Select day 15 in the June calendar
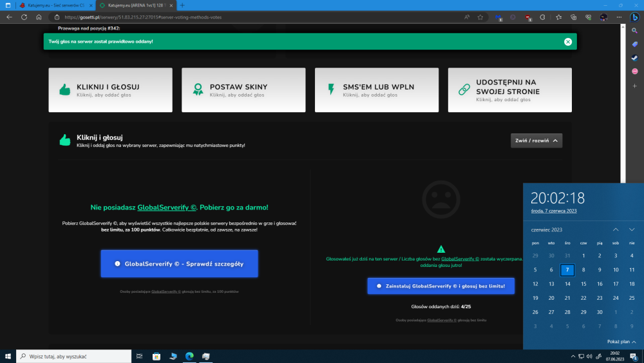Viewport: 644px width, 363px height. 583,284
